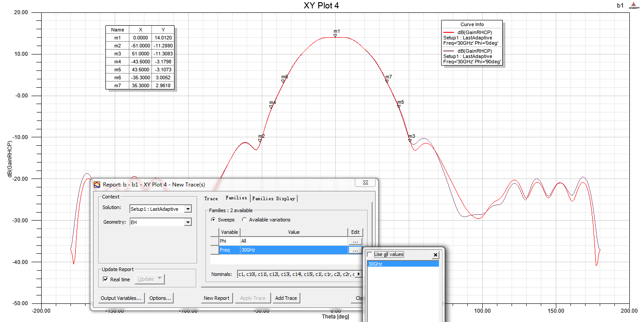Enable the Use all values checkbox
Screen dimensions: 644x322
click(370, 254)
